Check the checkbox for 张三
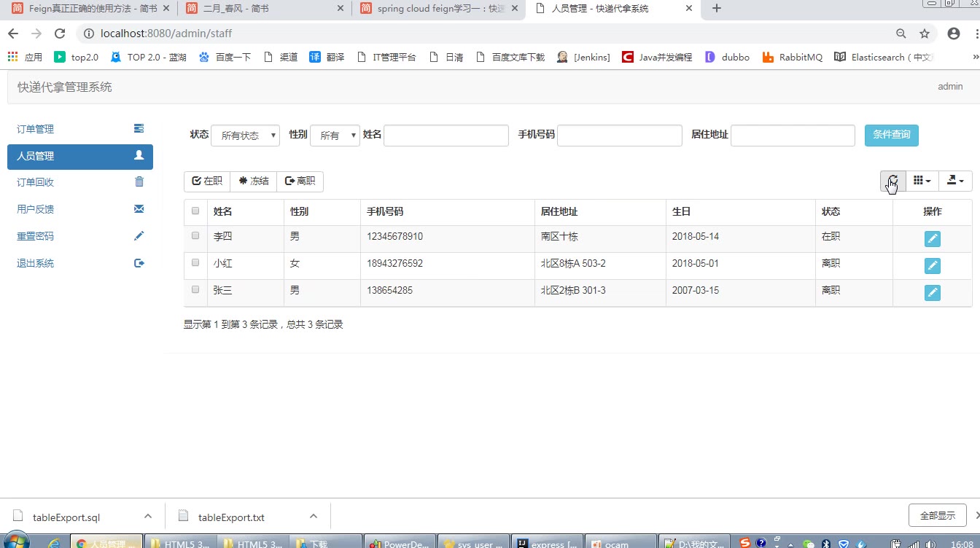The height and width of the screenshot is (548, 980). tap(195, 290)
